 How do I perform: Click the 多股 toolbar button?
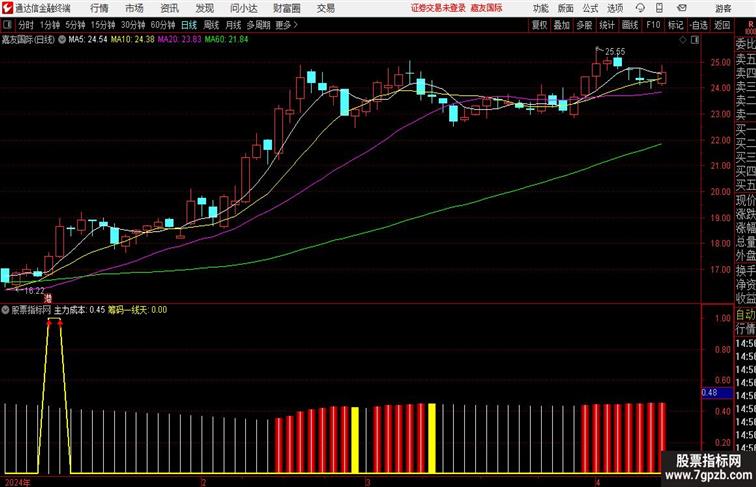coord(584,25)
